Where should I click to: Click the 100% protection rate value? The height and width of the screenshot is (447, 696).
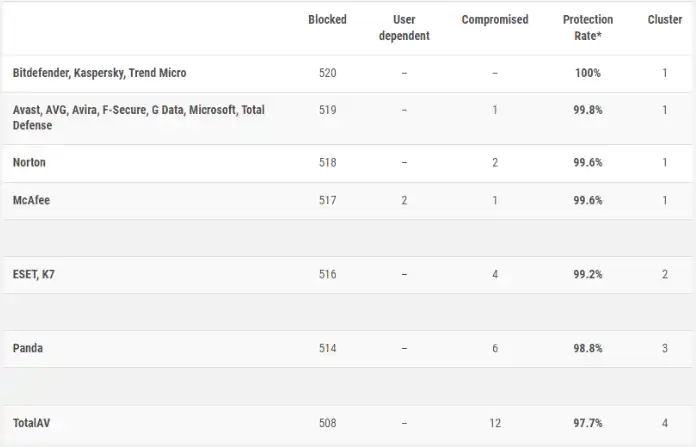click(588, 73)
